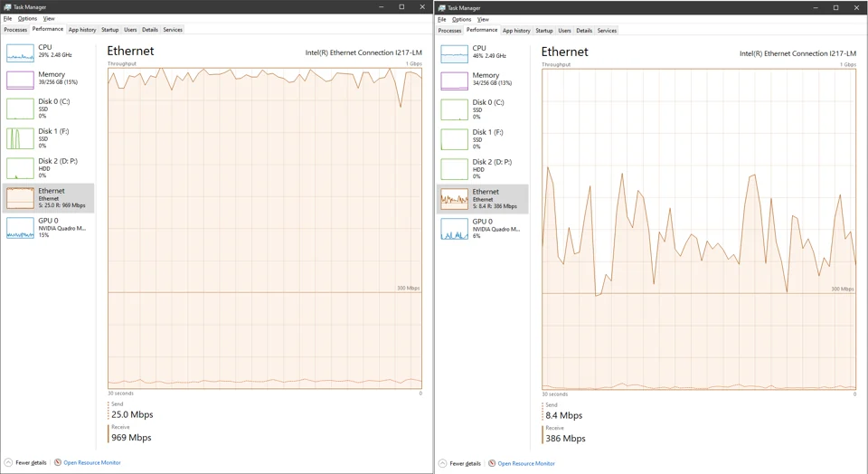
Task: Select CPU graph thumbnail in right window
Action: 454,53
